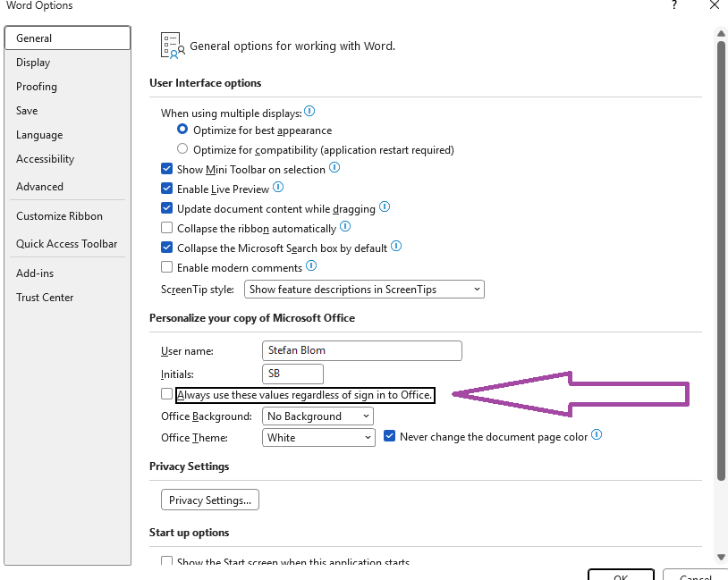Click the OK button
The height and width of the screenshot is (580, 728).
coord(621,575)
